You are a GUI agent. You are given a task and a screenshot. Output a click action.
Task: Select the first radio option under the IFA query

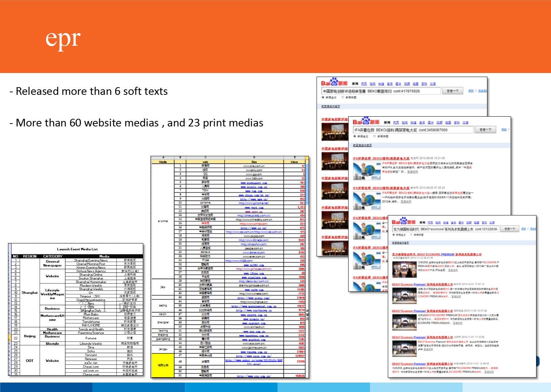pos(355,136)
